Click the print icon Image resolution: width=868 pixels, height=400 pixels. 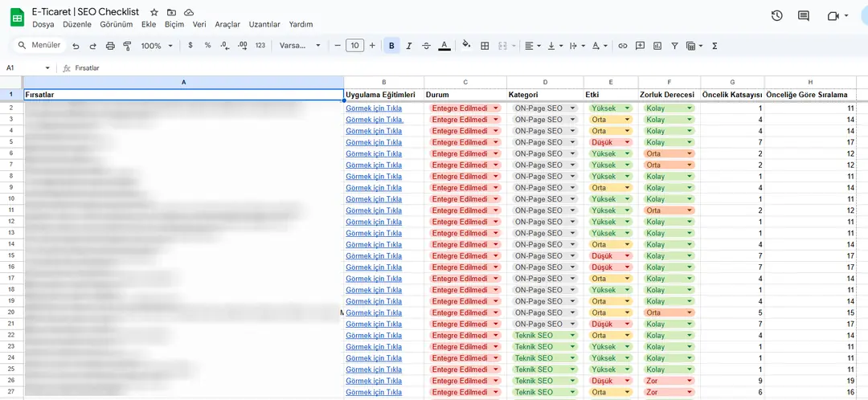click(110, 46)
